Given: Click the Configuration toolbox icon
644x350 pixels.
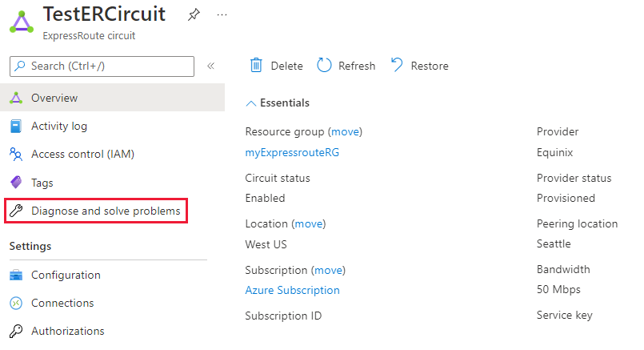Looking at the screenshot, I should 16,276.
